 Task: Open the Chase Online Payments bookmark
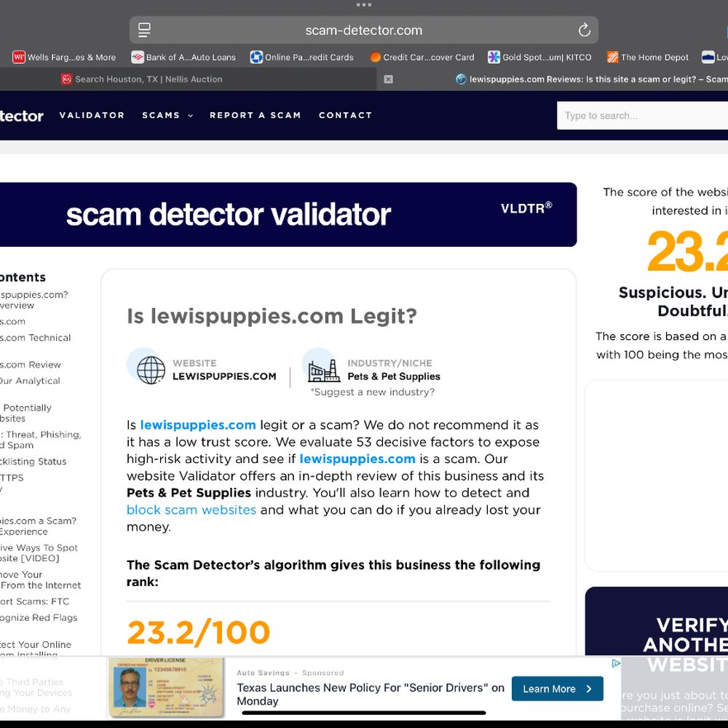pyautogui.click(x=302, y=57)
